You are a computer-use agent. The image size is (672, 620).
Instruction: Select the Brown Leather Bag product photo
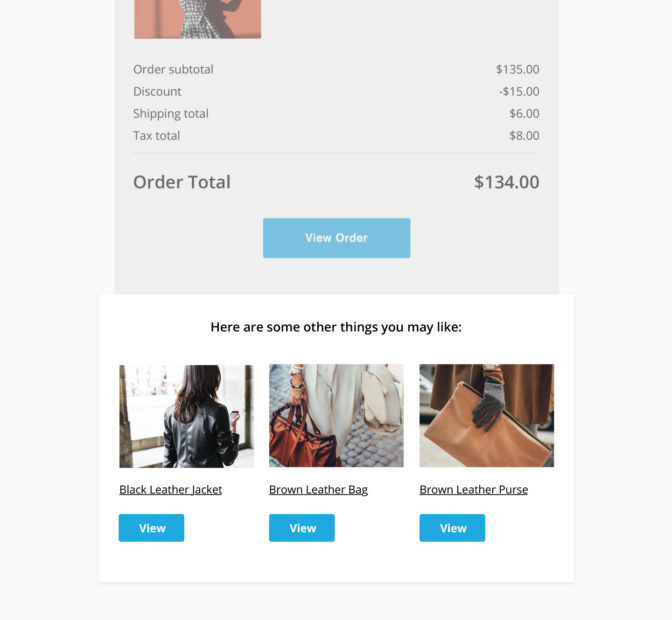coord(336,416)
